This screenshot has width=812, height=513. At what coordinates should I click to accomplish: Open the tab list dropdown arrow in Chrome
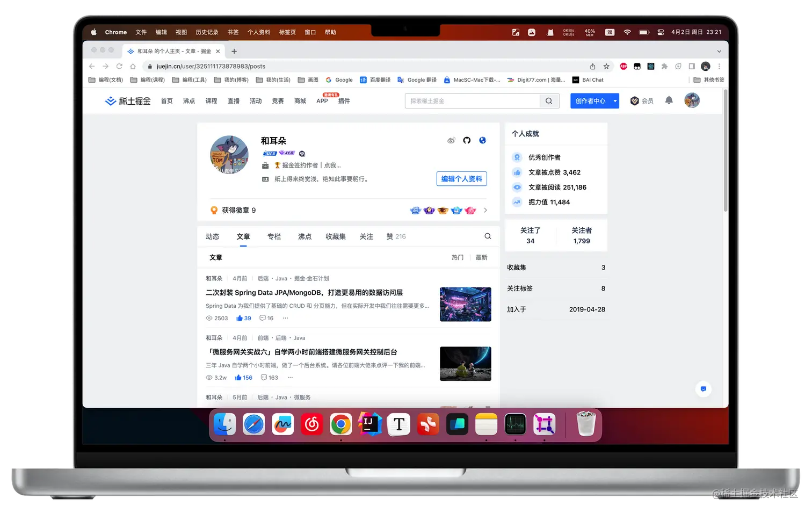tap(719, 52)
